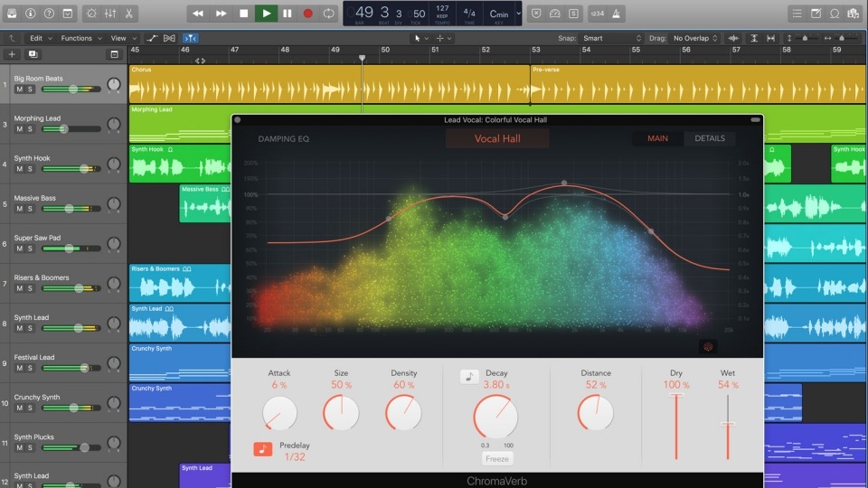This screenshot has width=868, height=488.
Task: Toggle the global Solo S button
Action: coord(573,14)
